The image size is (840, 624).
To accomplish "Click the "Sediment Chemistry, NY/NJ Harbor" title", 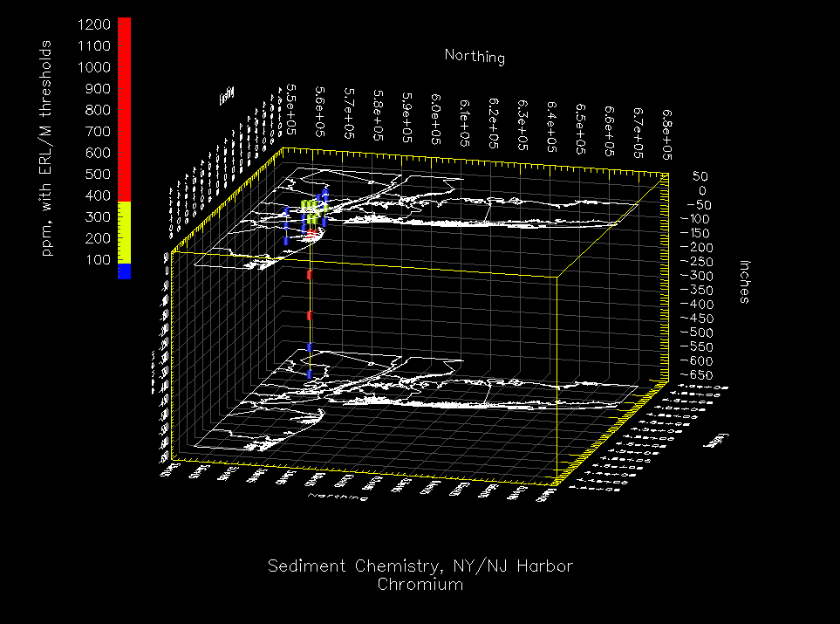I will (x=420, y=566).
